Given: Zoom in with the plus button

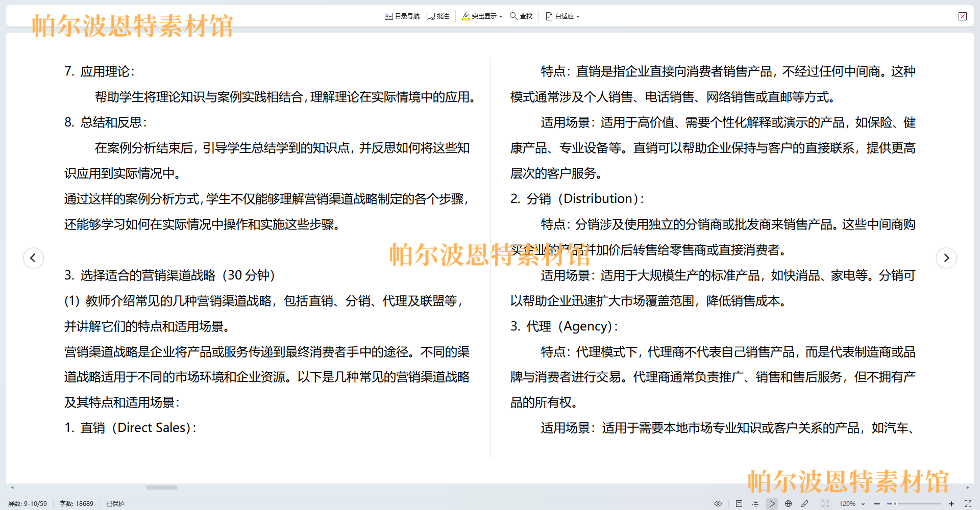Looking at the screenshot, I should (x=951, y=503).
